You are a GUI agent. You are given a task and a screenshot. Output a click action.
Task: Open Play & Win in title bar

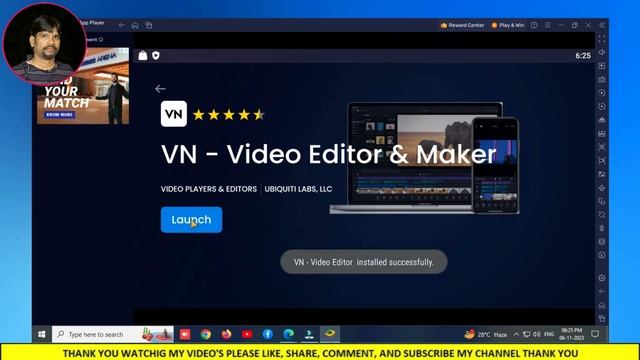pyautogui.click(x=508, y=25)
